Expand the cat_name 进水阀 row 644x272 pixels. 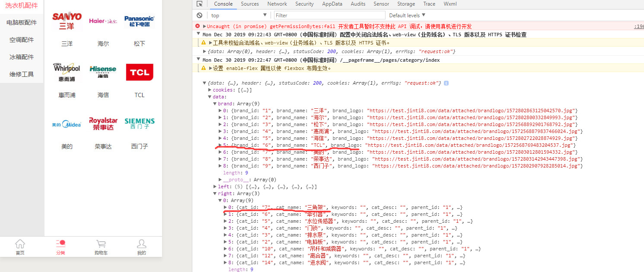(x=226, y=263)
